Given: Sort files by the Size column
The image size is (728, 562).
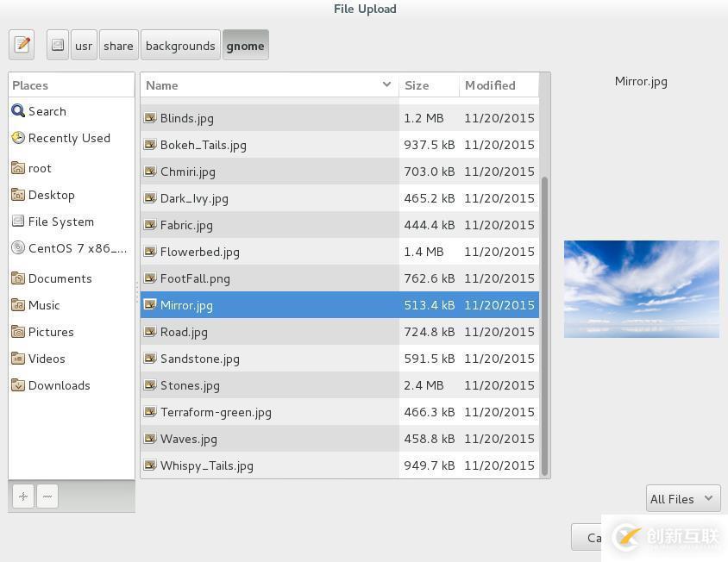Looking at the screenshot, I should coord(429,85).
